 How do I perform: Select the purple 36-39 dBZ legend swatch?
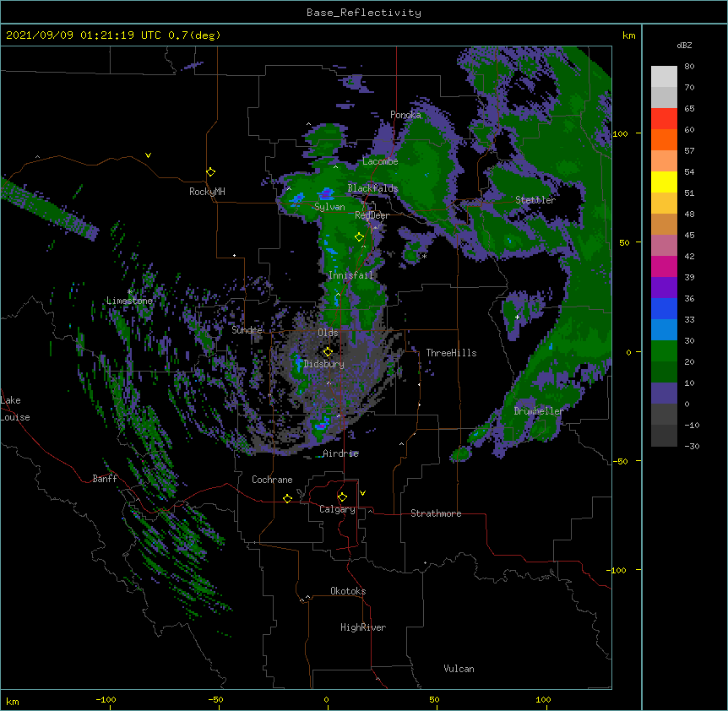(664, 288)
